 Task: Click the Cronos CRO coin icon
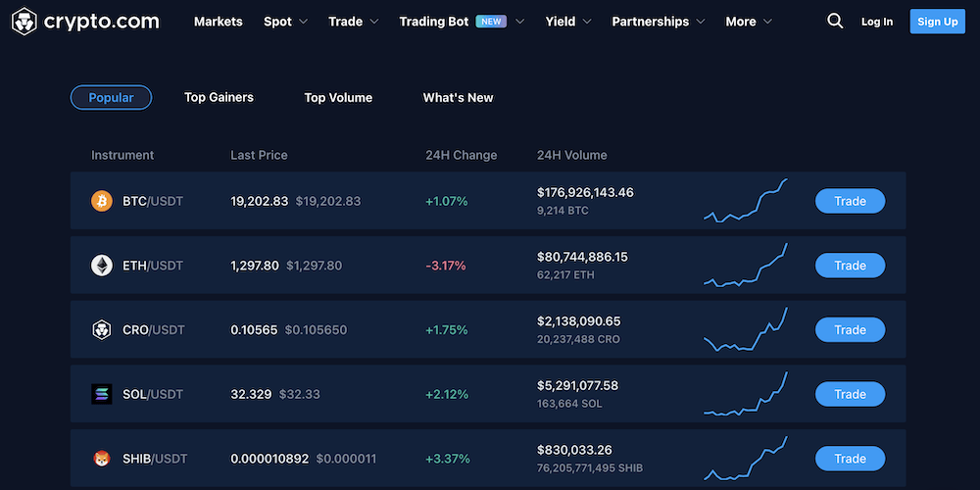pos(102,330)
